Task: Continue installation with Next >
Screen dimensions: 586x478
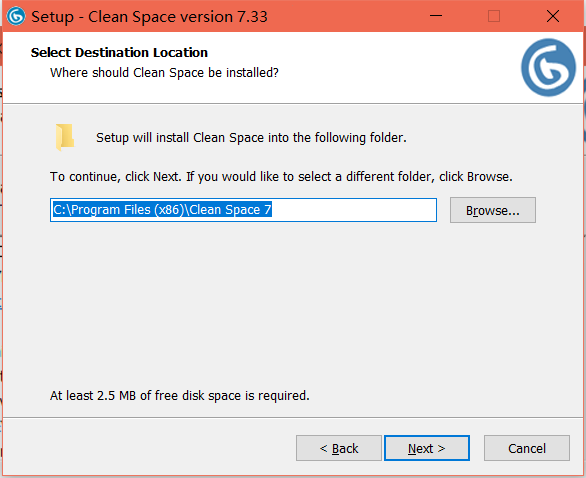Action: pyautogui.click(x=427, y=448)
